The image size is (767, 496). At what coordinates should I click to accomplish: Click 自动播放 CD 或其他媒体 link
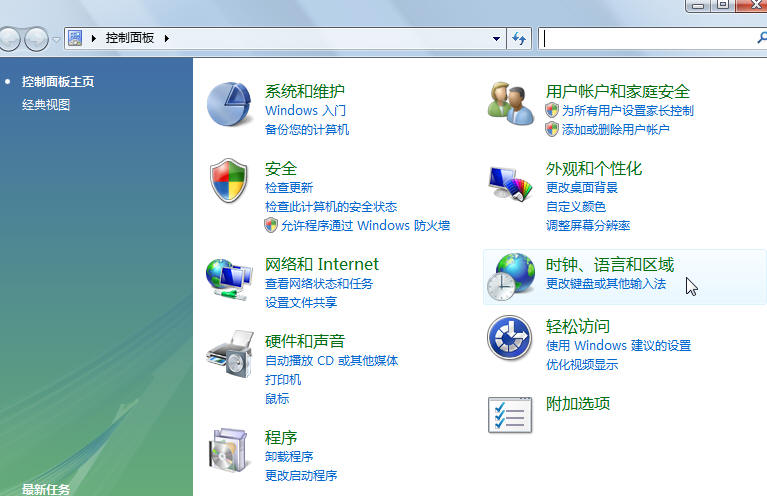coord(331,361)
